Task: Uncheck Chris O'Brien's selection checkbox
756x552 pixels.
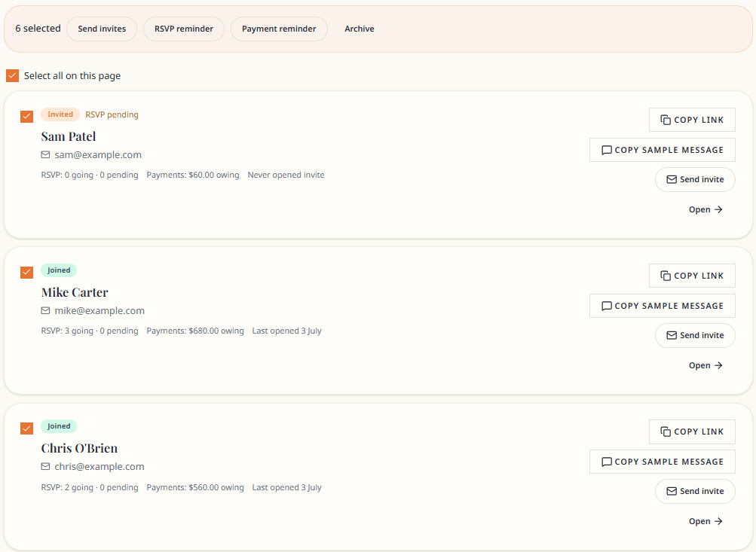Action: coord(26,428)
